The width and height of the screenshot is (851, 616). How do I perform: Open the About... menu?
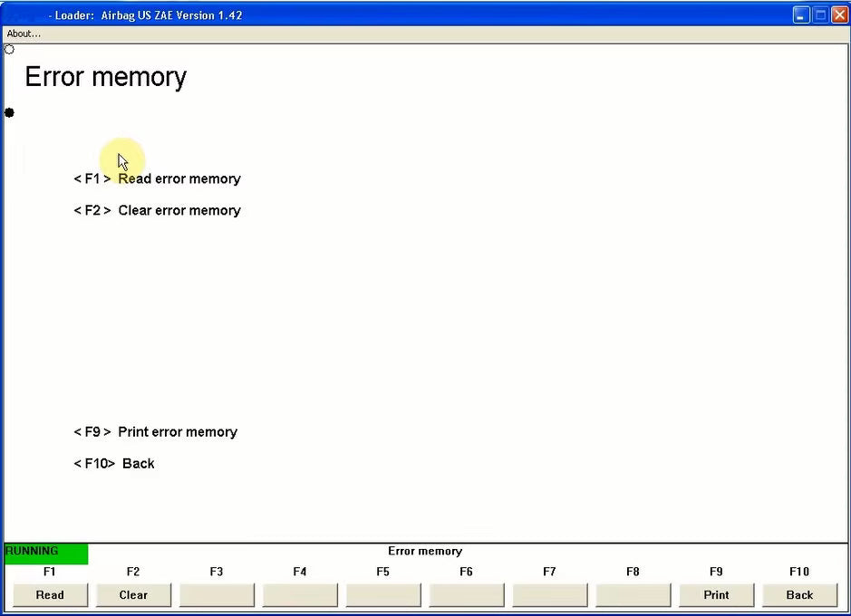pyautogui.click(x=24, y=34)
